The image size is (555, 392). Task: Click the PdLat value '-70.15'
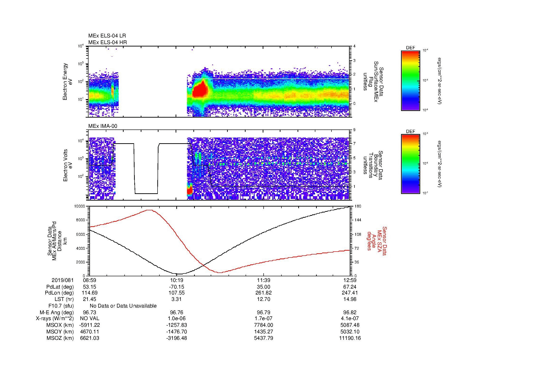coord(177,287)
